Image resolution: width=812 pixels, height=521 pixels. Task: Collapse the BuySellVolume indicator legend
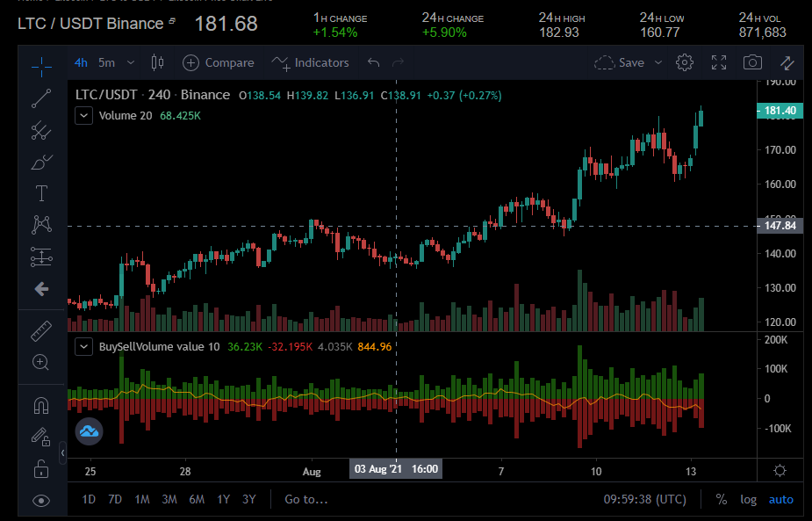point(83,346)
